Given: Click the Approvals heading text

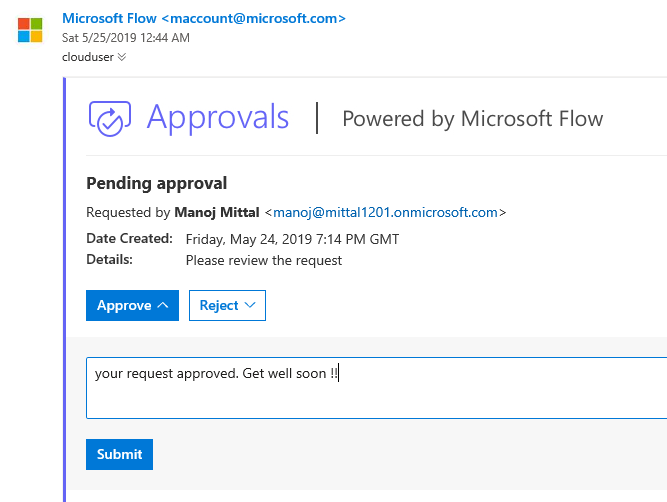Looking at the screenshot, I should coord(218,117).
